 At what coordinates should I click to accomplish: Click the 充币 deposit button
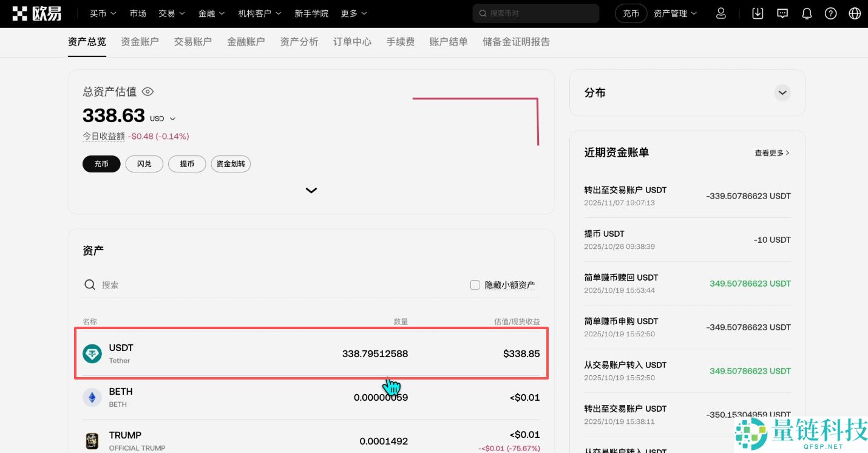[x=101, y=164]
